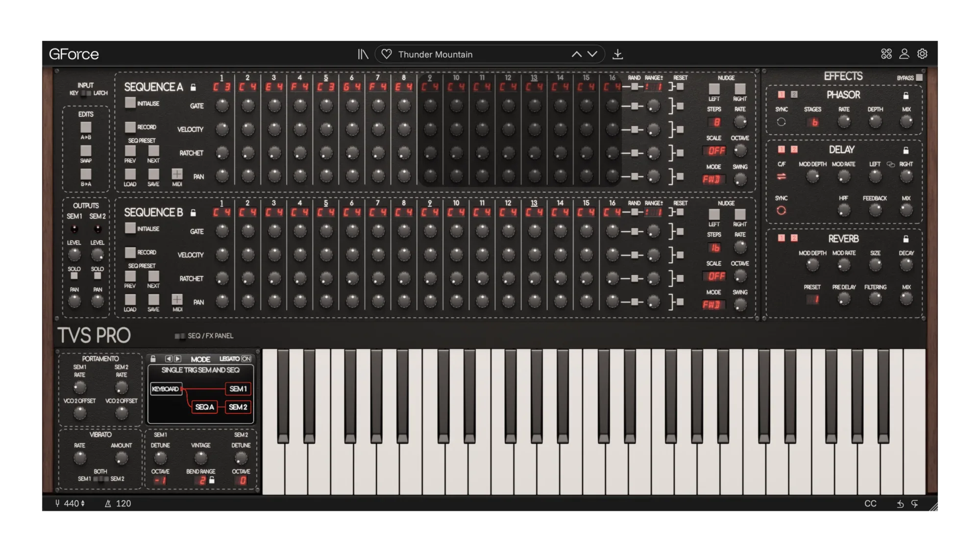
Task: Click Sequence A Record button
Action: [130, 127]
